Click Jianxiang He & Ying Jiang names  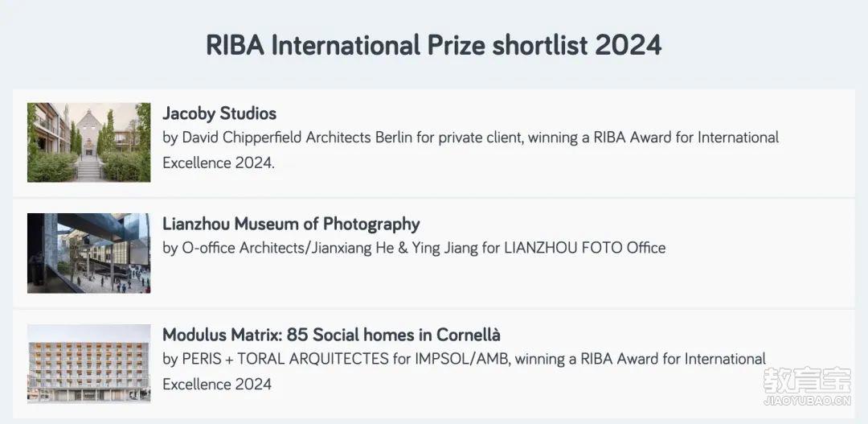394,248
